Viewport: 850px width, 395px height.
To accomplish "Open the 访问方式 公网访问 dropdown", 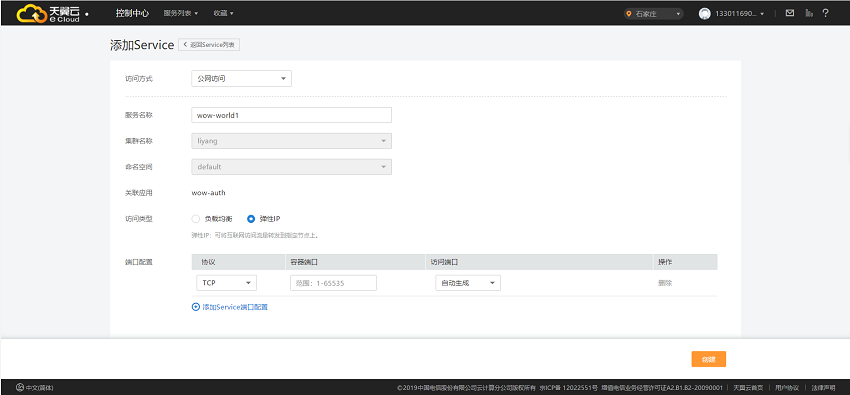I will point(241,79).
